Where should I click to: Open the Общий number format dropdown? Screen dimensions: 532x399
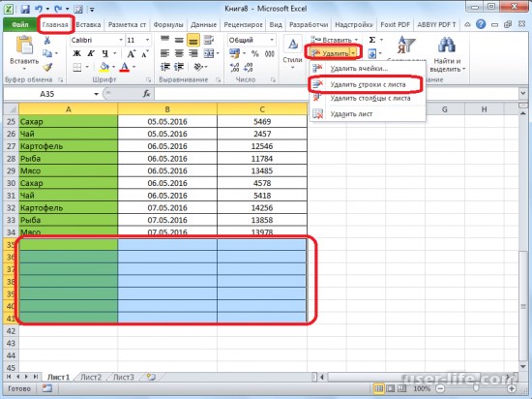272,40
